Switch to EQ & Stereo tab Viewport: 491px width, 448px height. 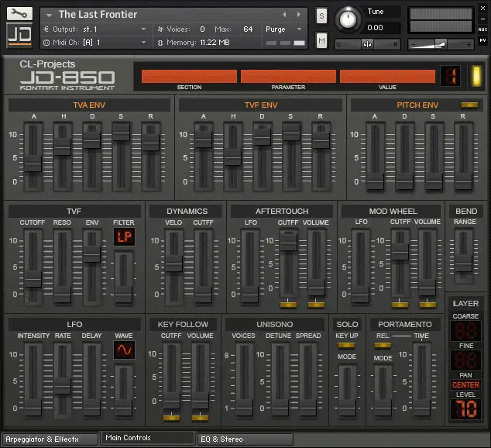245,439
